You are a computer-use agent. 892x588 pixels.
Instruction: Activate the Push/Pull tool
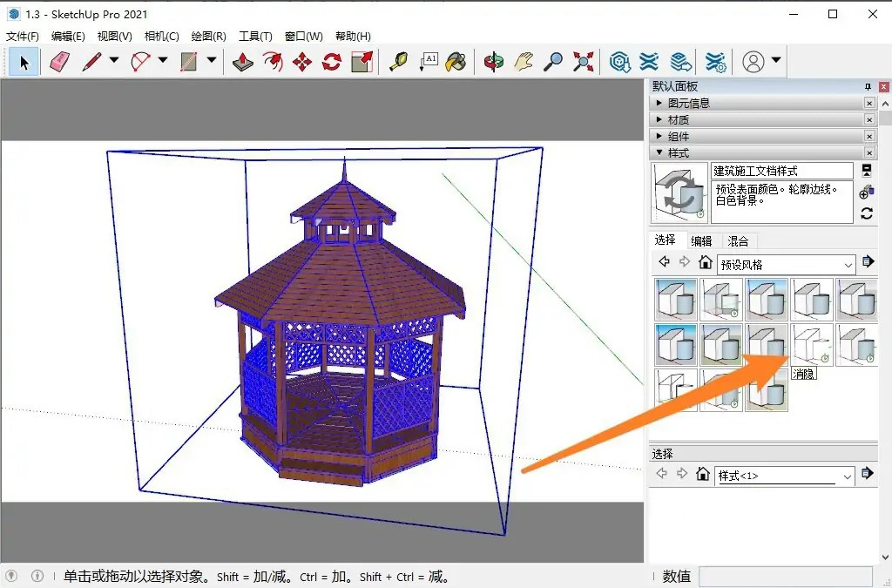pos(244,62)
